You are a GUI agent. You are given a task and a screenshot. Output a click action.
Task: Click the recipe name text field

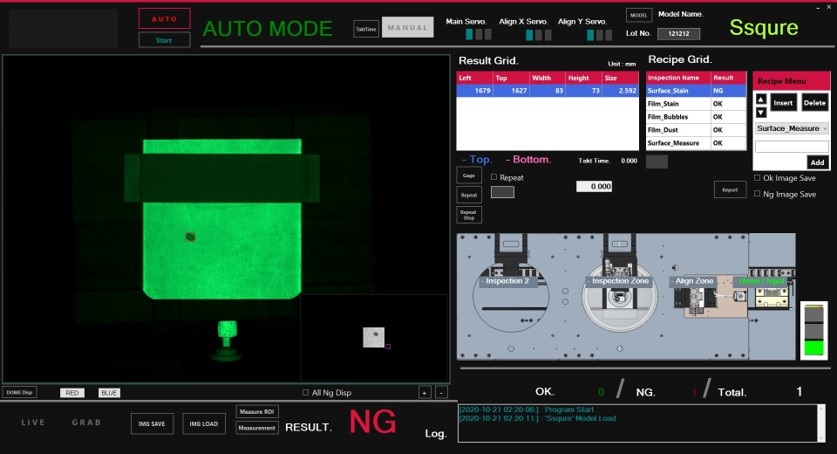791,146
